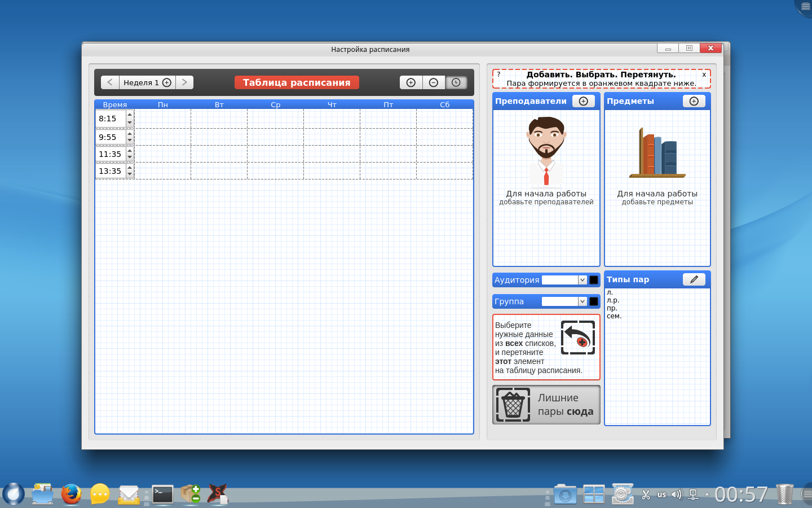Increase the 9:55 time with up arrow
Viewport: 812px width, 508px height.
click(130, 134)
